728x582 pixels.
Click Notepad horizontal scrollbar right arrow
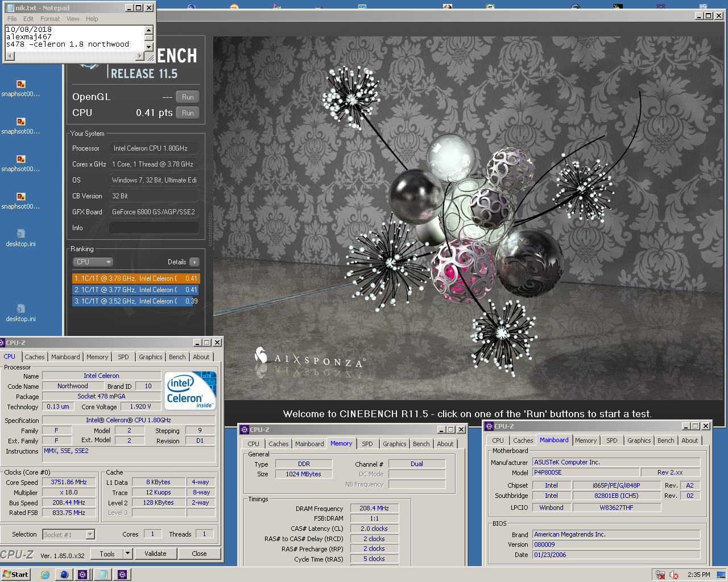pyautogui.click(x=140, y=56)
